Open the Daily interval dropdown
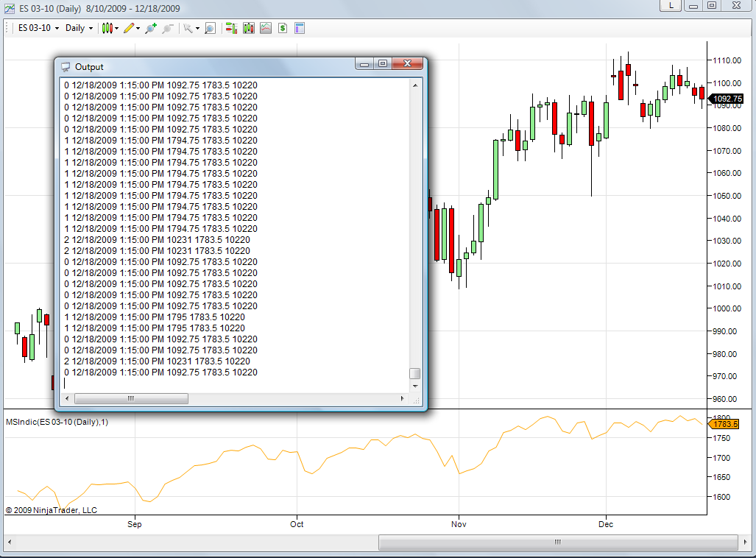Screen dimensions: 756x558 pos(79,28)
